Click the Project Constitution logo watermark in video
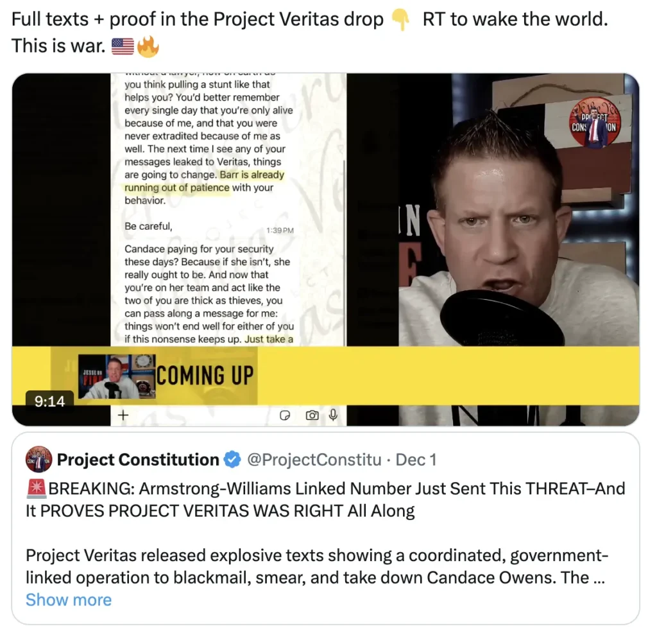The image size is (657, 644). click(x=595, y=122)
